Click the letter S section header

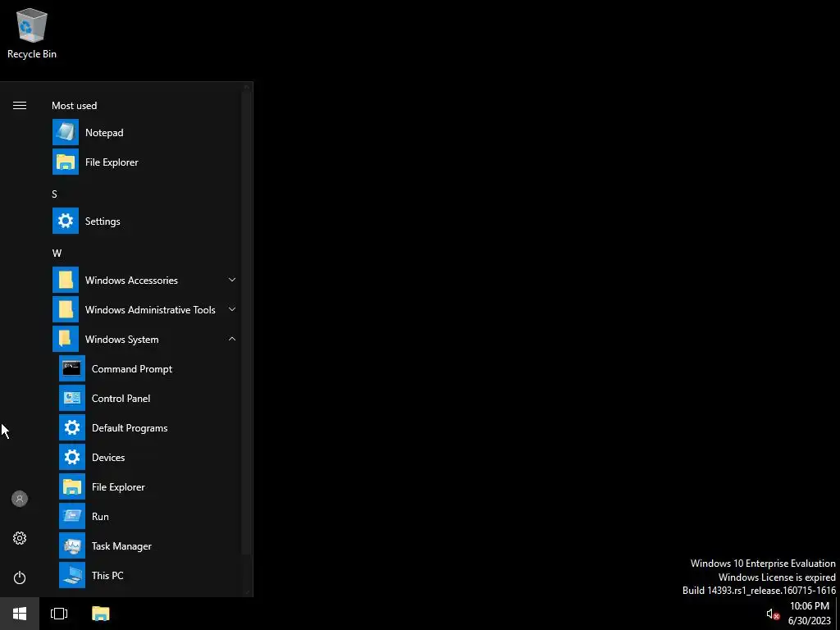[54, 194]
